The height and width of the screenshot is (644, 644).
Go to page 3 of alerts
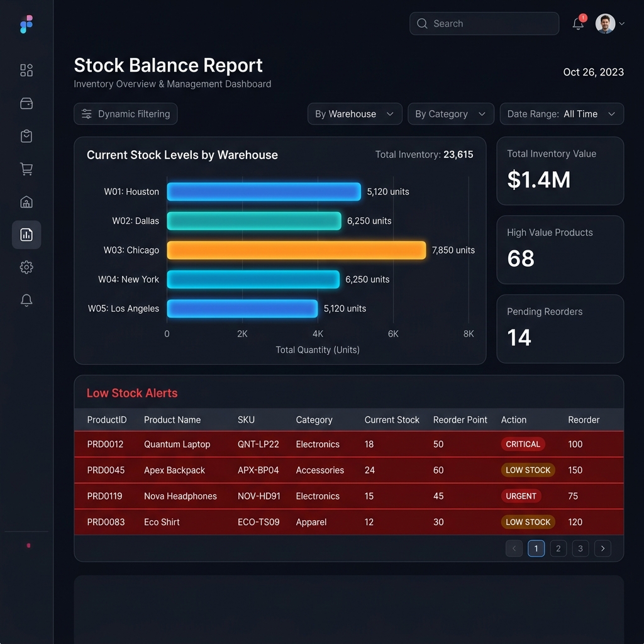tap(580, 548)
